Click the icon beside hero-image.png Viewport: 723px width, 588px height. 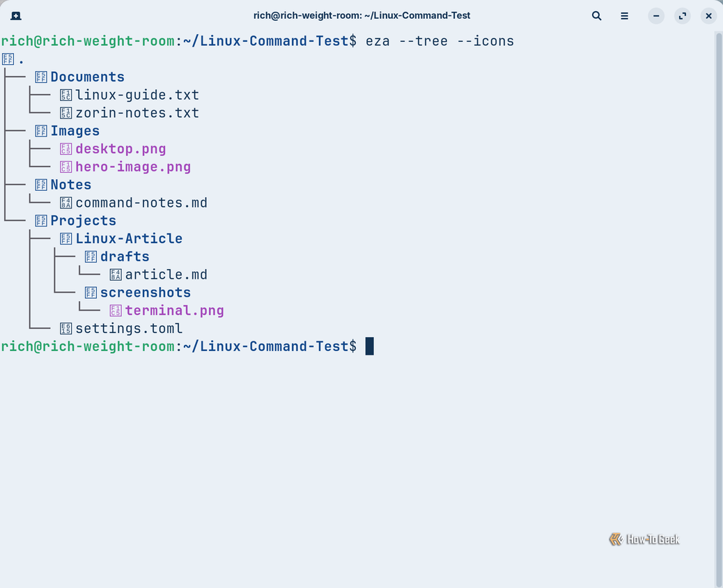tap(66, 167)
